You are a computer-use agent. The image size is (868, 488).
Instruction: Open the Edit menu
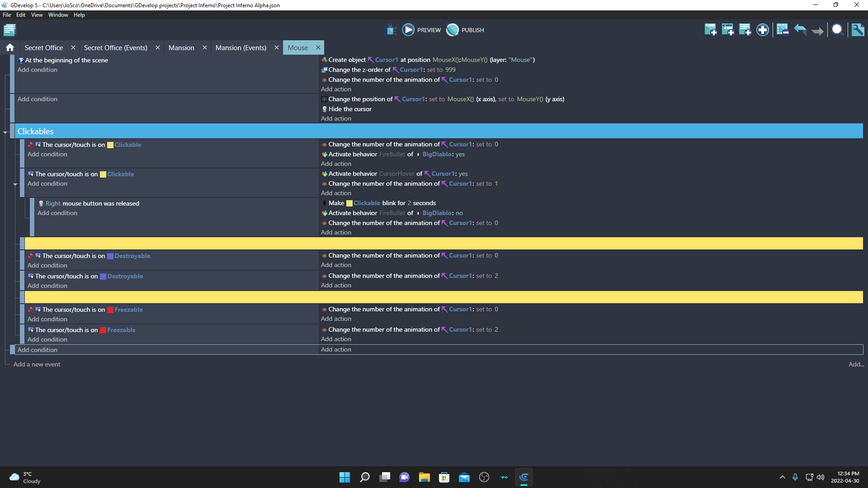point(21,15)
